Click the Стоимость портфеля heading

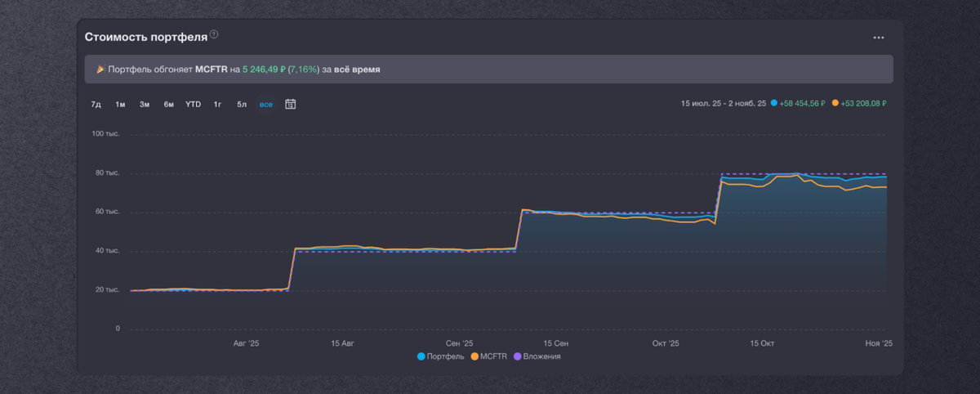[145, 37]
